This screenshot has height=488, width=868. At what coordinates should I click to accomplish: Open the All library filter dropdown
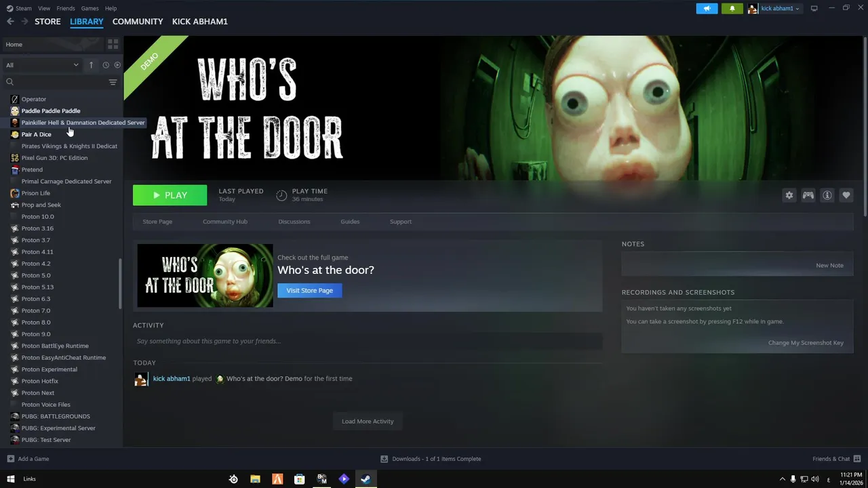42,65
